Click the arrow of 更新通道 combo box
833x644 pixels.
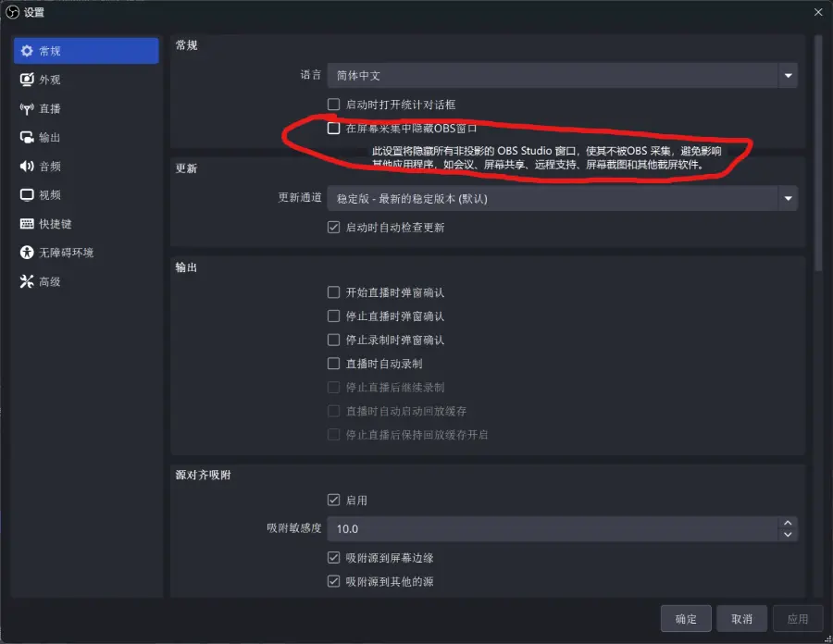(789, 199)
